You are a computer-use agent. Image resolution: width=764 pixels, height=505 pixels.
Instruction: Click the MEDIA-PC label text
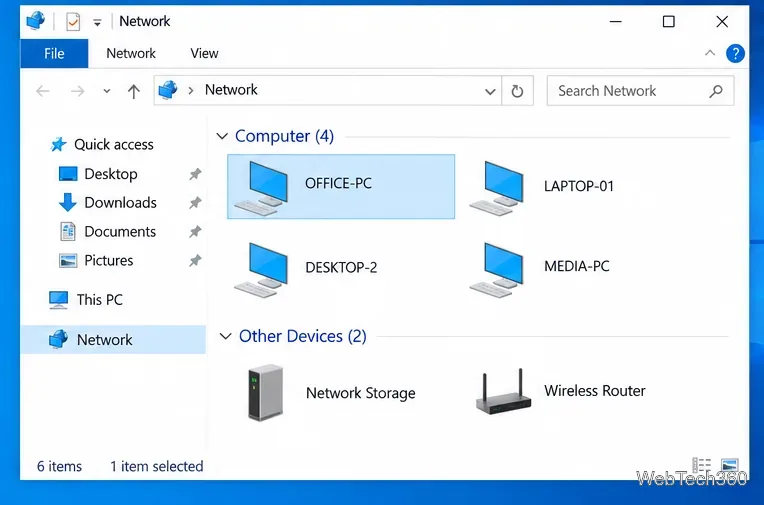point(577,266)
